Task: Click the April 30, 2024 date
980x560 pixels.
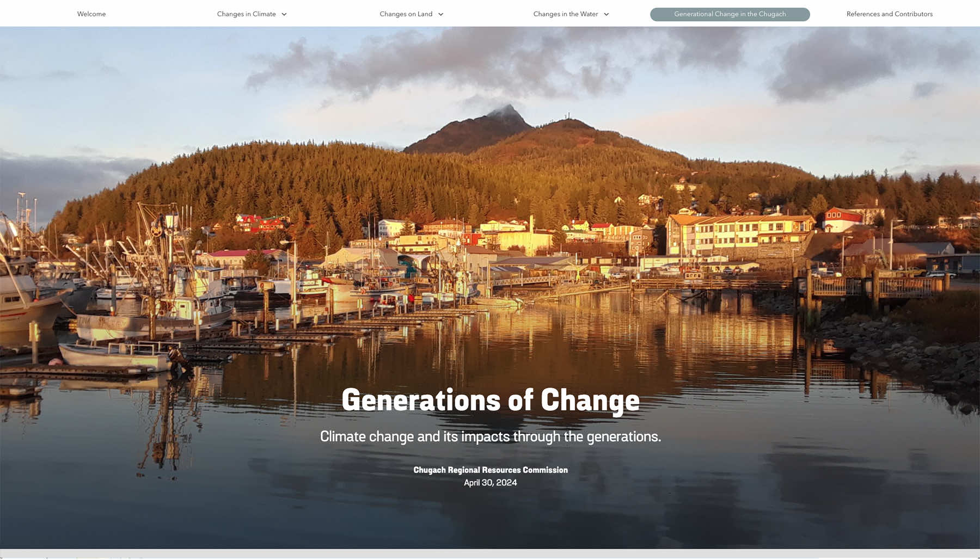Action: (x=491, y=483)
